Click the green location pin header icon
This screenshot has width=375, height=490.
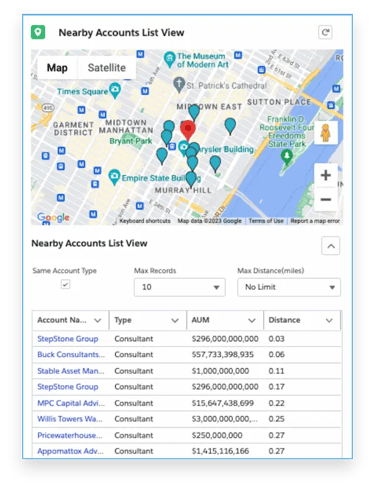38,32
